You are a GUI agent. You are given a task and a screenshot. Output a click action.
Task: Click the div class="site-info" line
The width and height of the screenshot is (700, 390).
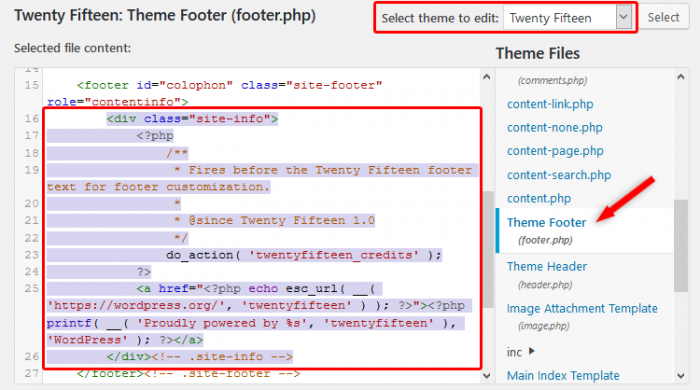(192, 119)
